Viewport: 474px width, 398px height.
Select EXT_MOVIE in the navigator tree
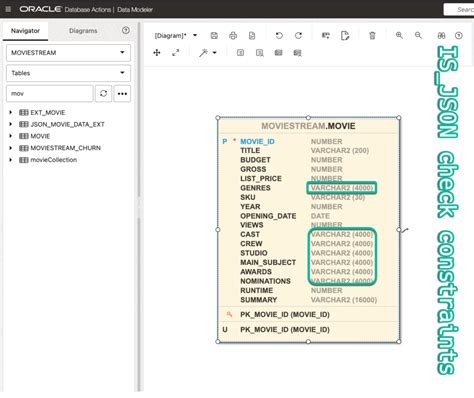pos(48,113)
